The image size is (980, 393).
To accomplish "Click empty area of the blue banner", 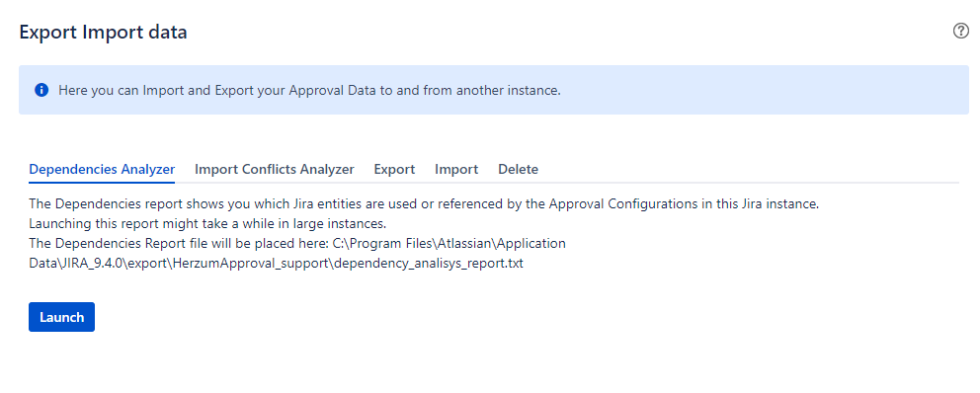I will [x=763, y=90].
